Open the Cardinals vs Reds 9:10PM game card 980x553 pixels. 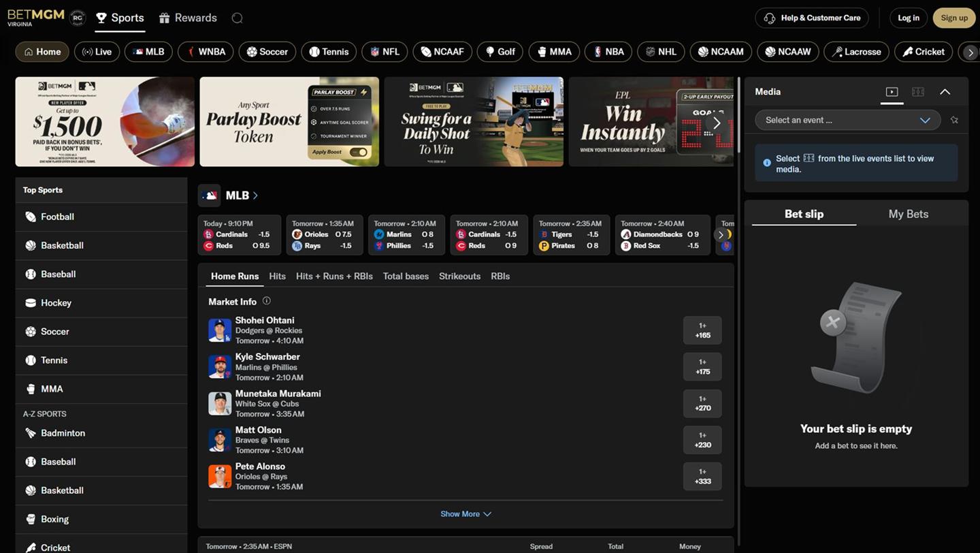pos(240,235)
